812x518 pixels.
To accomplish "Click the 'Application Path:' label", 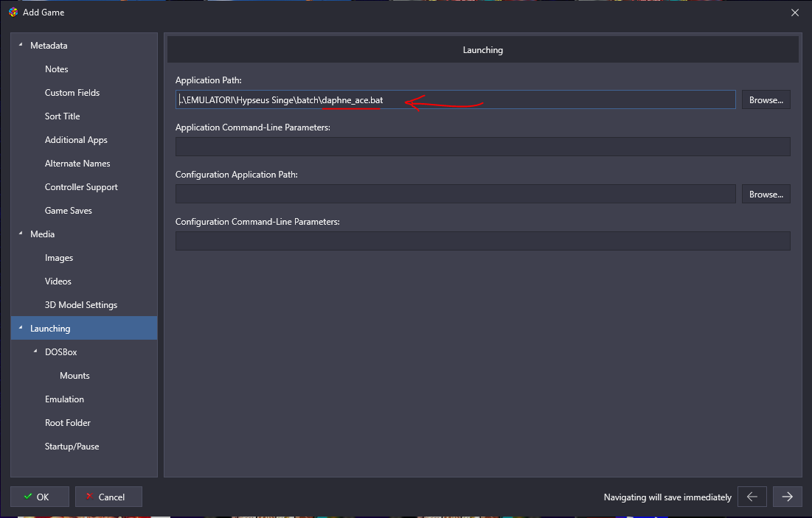I will pyautogui.click(x=208, y=80).
